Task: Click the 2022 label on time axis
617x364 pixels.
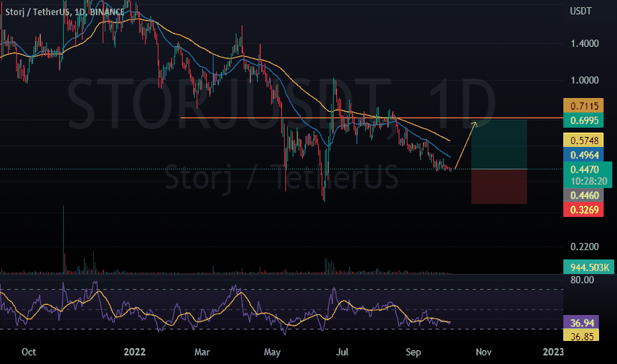Action: pos(134,352)
